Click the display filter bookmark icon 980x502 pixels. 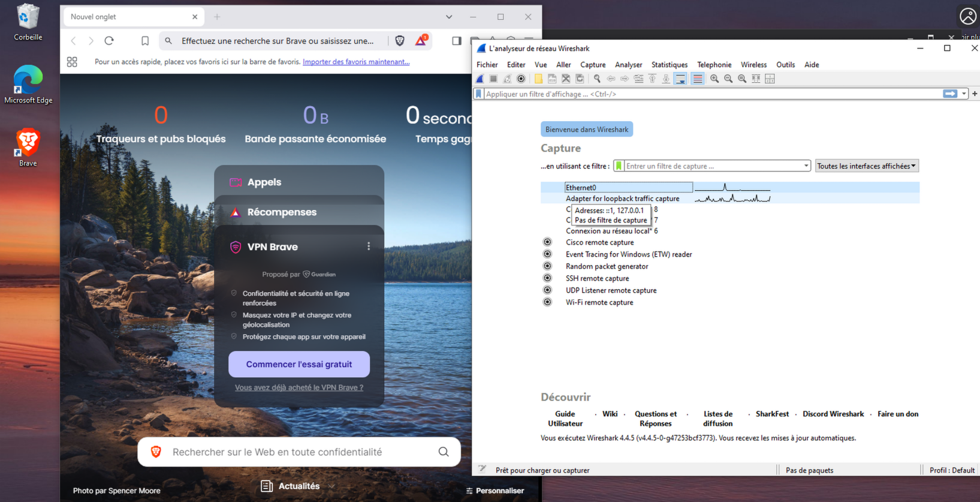tap(478, 94)
